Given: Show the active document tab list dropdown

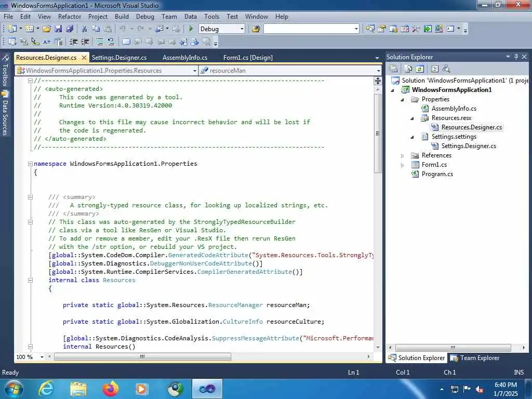Looking at the screenshot, I should tap(377, 58).
